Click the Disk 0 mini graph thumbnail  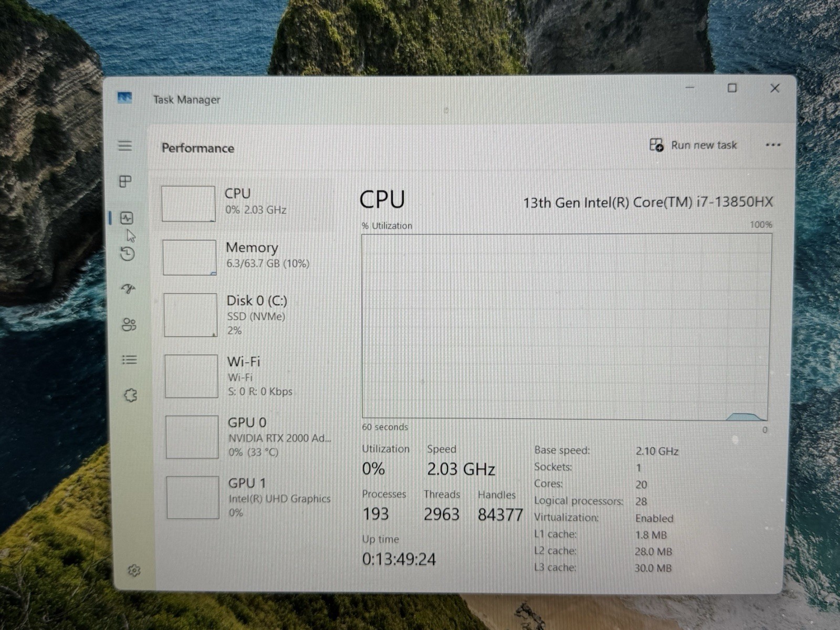(x=191, y=315)
